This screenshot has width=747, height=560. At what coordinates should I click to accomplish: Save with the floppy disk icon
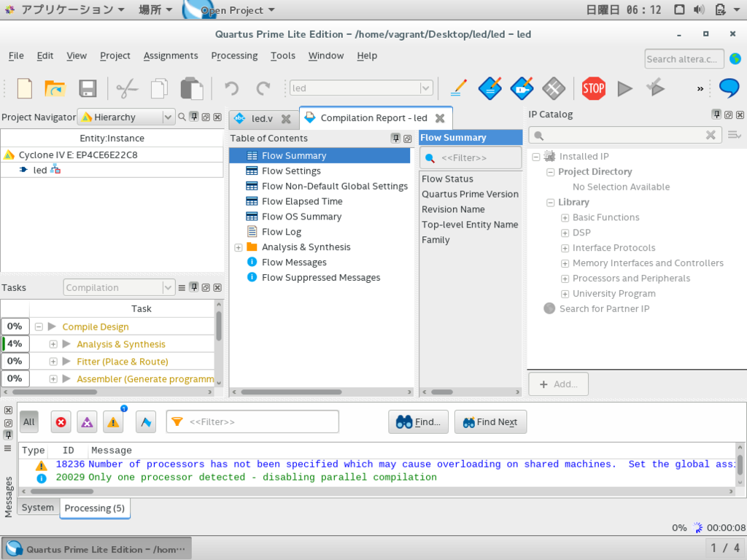[88, 88]
